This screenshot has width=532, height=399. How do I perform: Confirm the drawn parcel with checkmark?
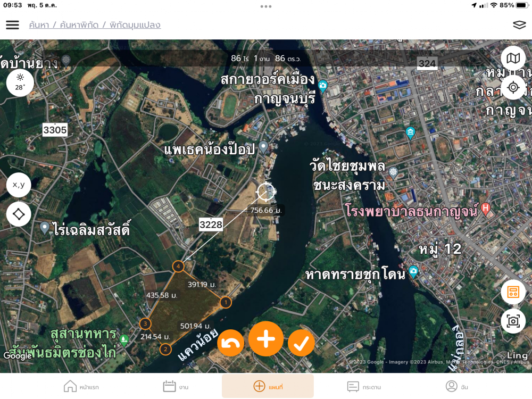pyautogui.click(x=301, y=343)
